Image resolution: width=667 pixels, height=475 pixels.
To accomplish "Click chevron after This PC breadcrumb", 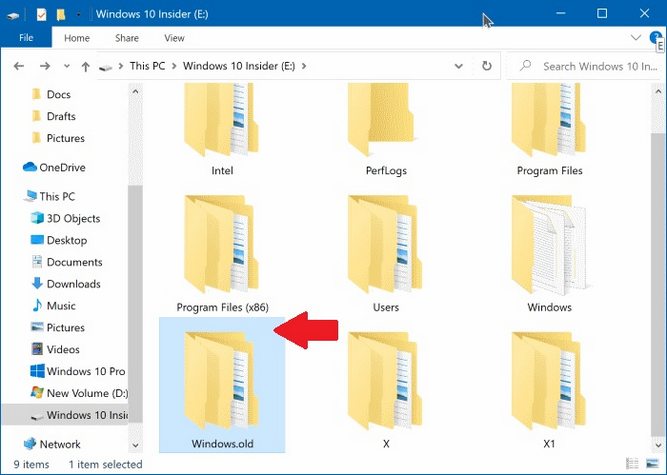I will [174, 66].
